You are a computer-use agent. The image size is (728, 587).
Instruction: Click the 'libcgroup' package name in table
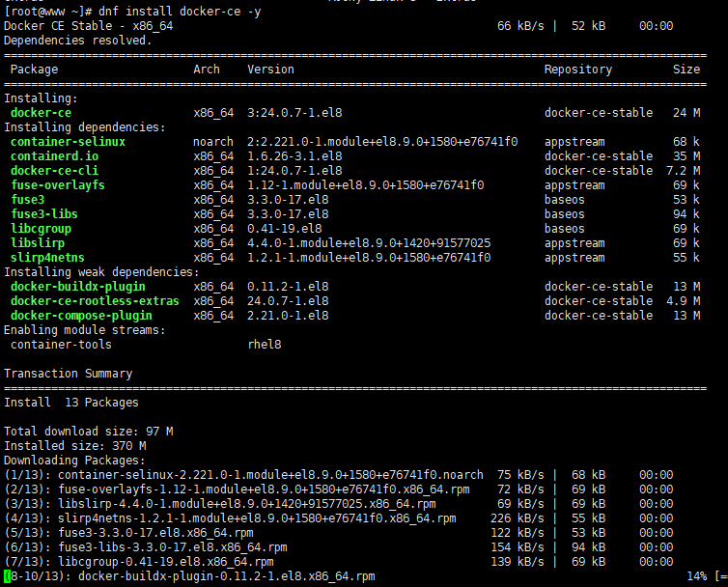click(41, 229)
